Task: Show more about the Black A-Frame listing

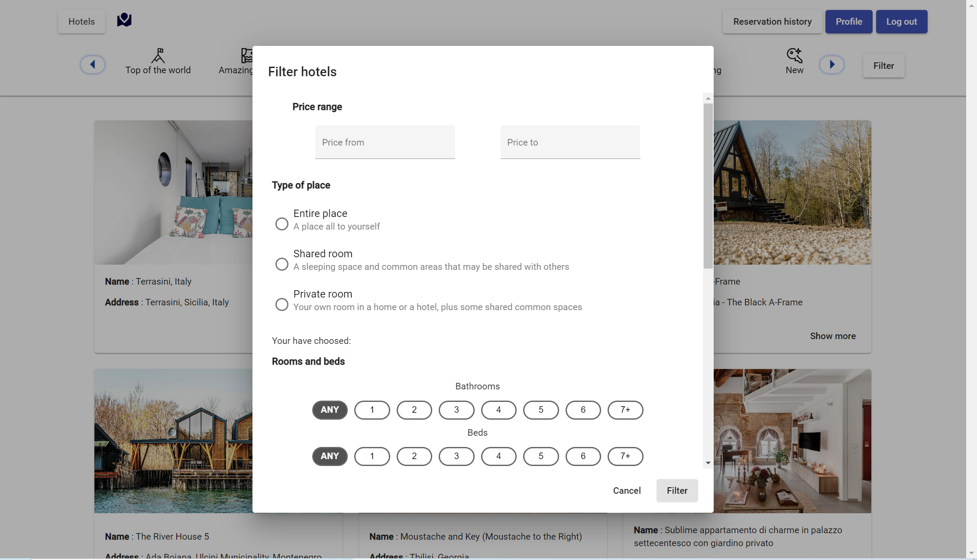Action: pos(832,336)
